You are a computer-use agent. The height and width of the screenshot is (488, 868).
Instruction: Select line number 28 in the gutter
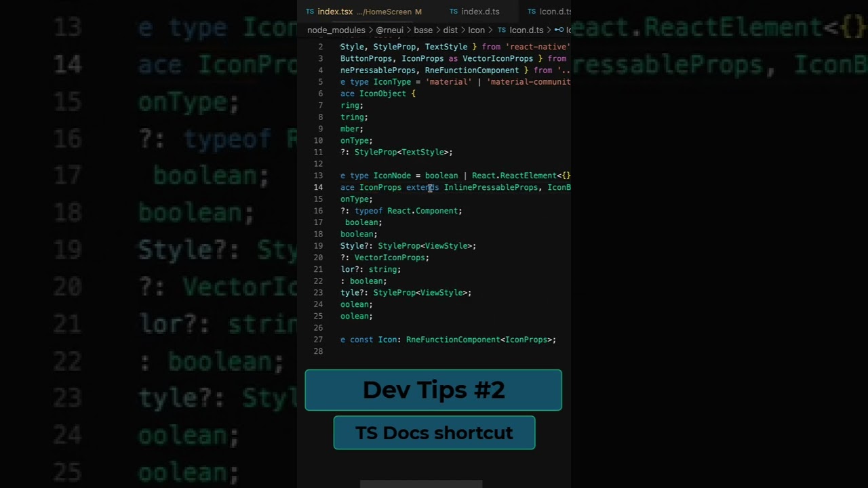[x=318, y=351]
